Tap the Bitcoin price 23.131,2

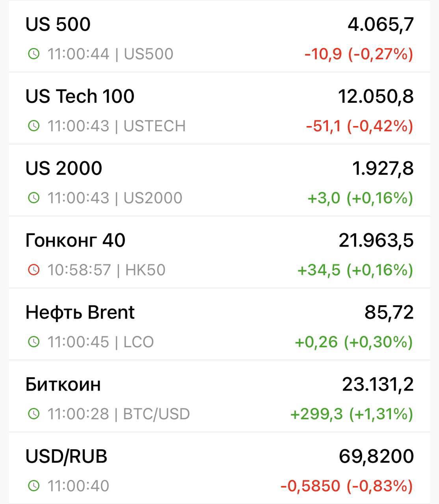point(378,384)
